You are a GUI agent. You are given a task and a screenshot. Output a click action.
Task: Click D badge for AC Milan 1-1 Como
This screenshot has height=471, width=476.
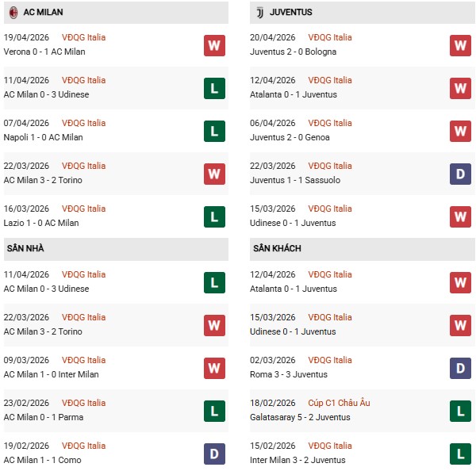[214, 454]
